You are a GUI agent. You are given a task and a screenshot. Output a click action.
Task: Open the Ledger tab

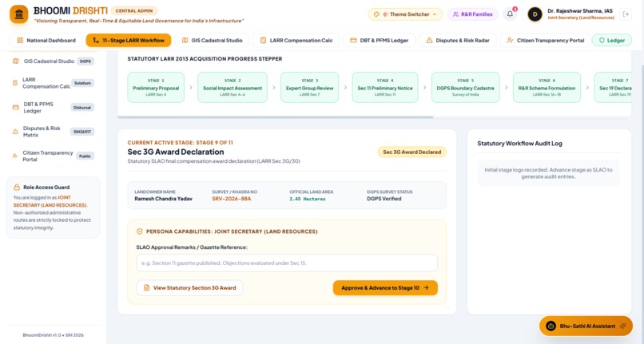click(x=611, y=40)
